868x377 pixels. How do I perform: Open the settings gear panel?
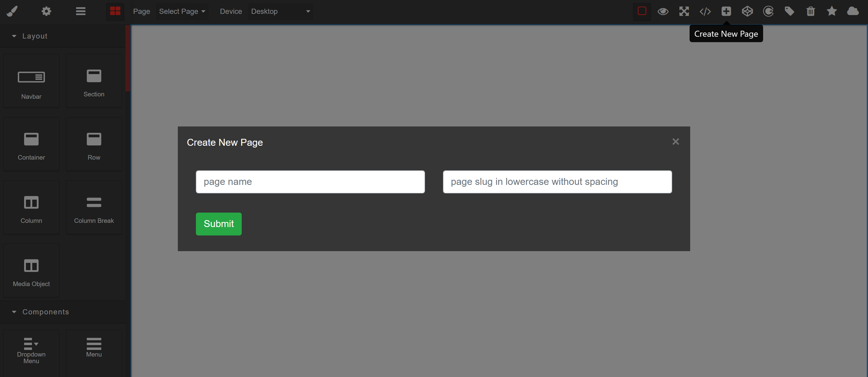click(46, 11)
